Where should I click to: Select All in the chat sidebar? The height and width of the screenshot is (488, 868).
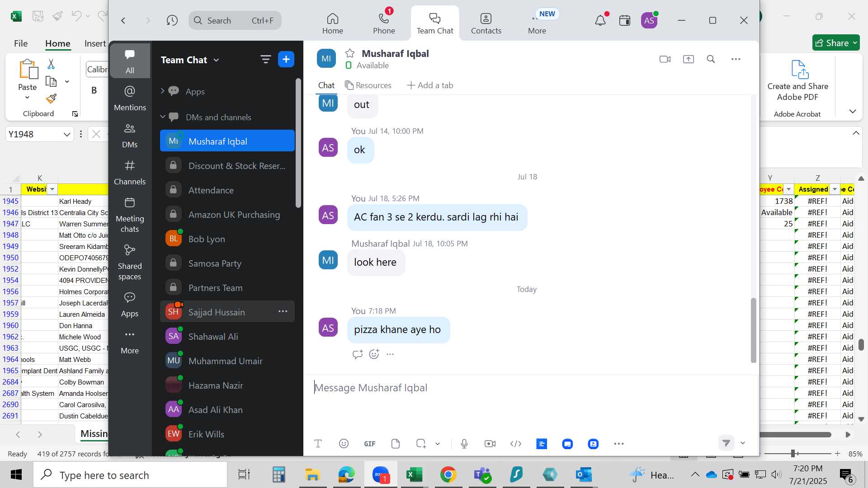130,61
